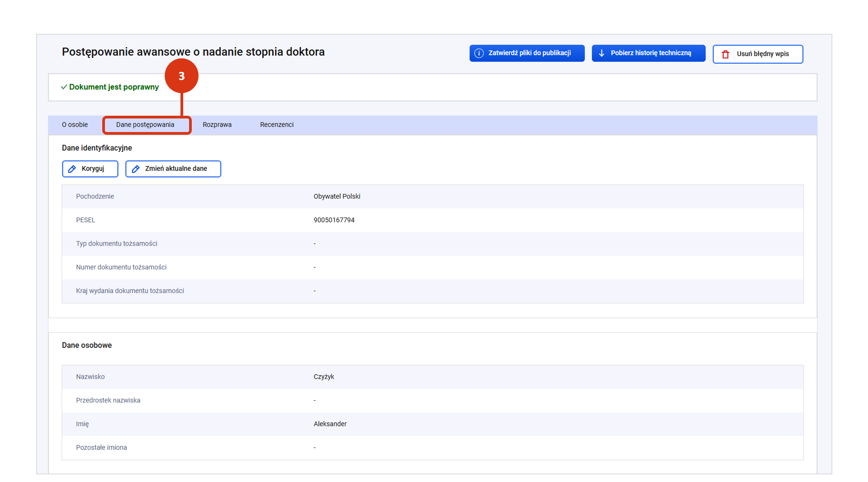This screenshot has width=868, height=482.
Task: Click the first name value Aleksander
Action: [330, 424]
